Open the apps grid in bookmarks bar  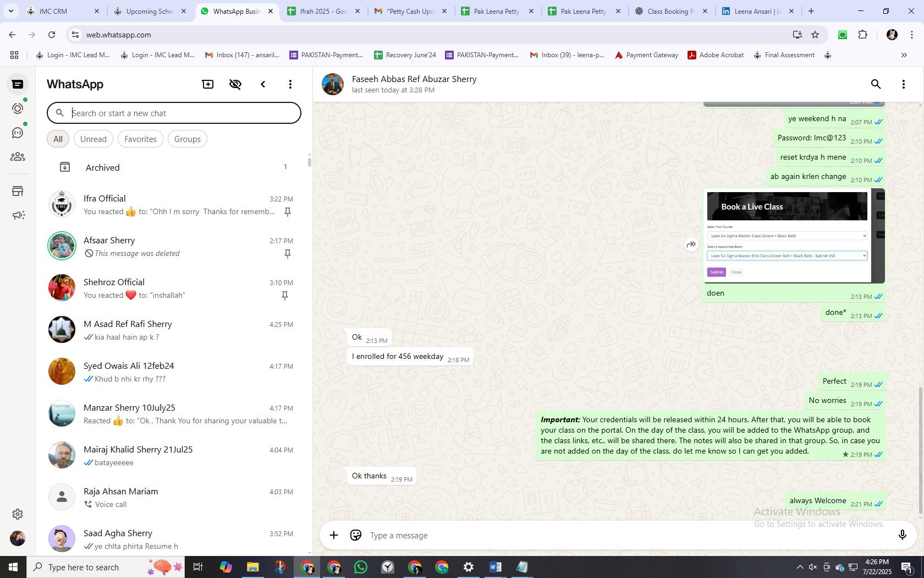point(14,55)
